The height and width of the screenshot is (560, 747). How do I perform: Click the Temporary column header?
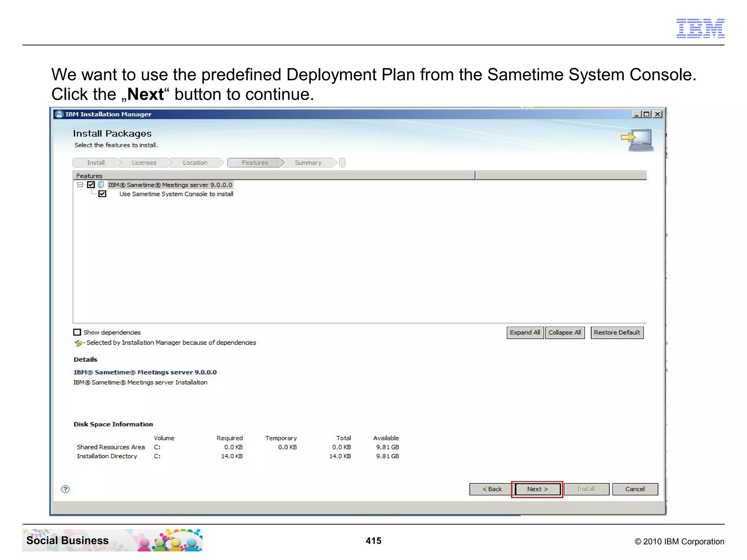coord(281,438)
